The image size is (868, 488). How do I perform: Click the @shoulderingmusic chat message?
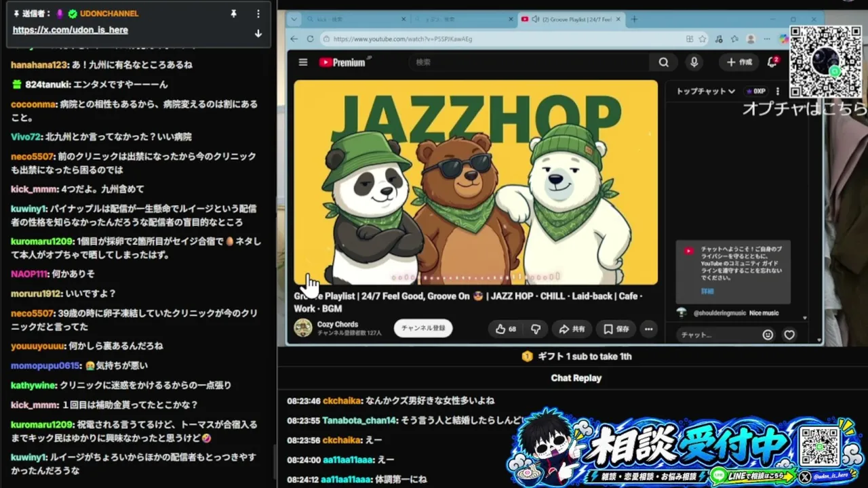tap(727, 313)
